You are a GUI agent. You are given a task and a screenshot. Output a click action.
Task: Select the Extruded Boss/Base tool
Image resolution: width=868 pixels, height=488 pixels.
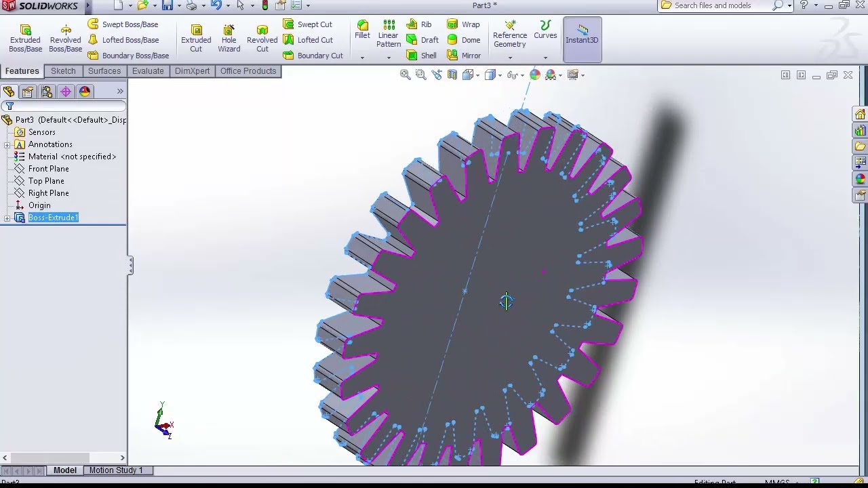click(x=25, y=38)
